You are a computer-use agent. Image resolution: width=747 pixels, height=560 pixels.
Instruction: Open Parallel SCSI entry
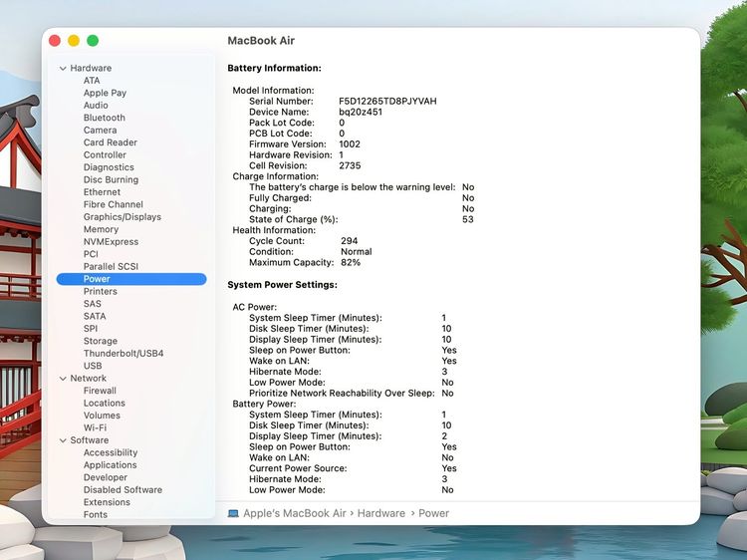[x=111, y=266]
